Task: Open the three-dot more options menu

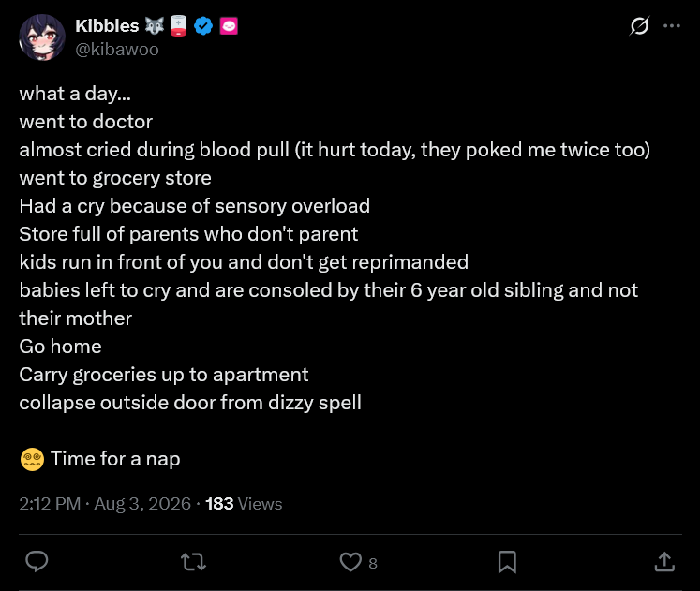Action: click(x=672, y=26)
